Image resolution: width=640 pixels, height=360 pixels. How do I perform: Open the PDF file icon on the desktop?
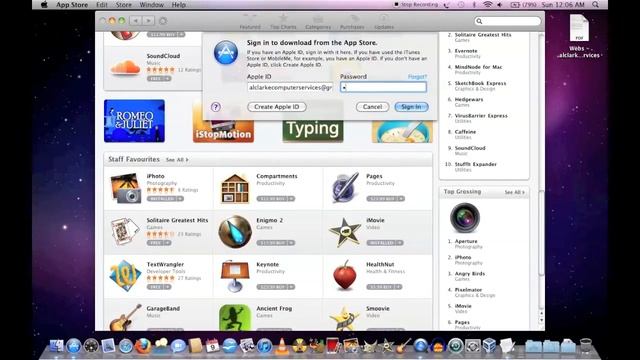[579, 28]
